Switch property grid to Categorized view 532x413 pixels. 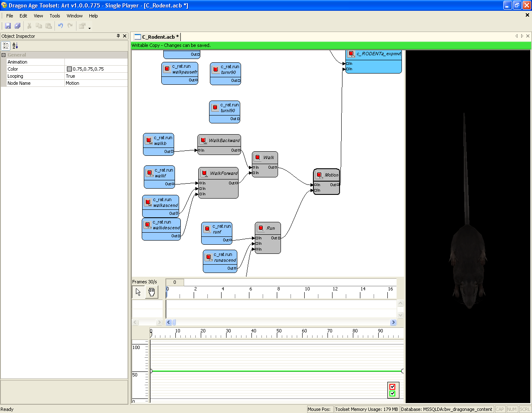(6, 46)
